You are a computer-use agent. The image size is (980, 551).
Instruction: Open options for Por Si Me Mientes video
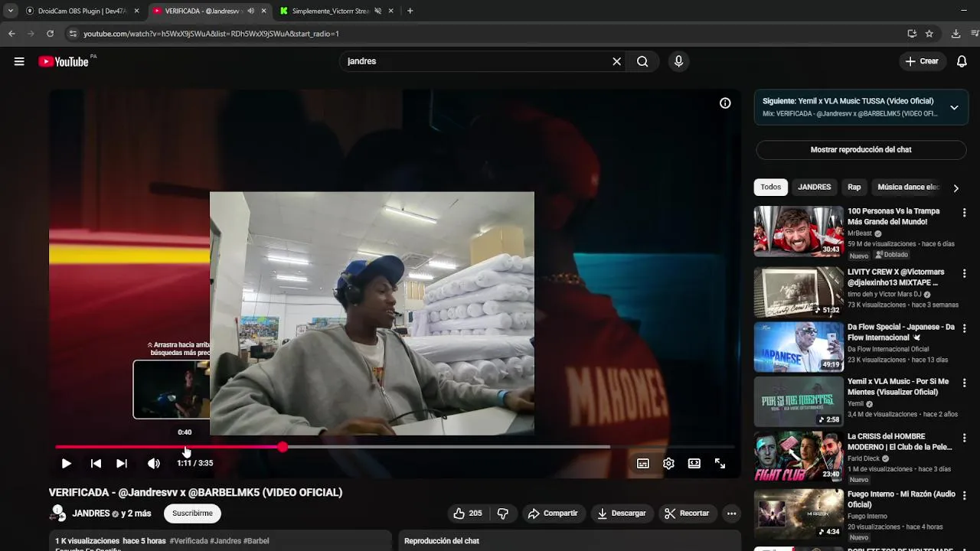click(x=964, y=383)
